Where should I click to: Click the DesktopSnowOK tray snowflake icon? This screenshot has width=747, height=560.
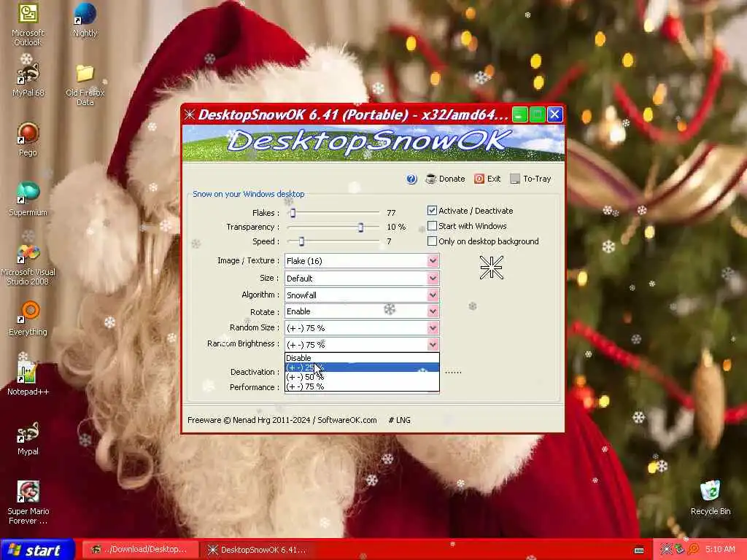(x=666, y=550)
